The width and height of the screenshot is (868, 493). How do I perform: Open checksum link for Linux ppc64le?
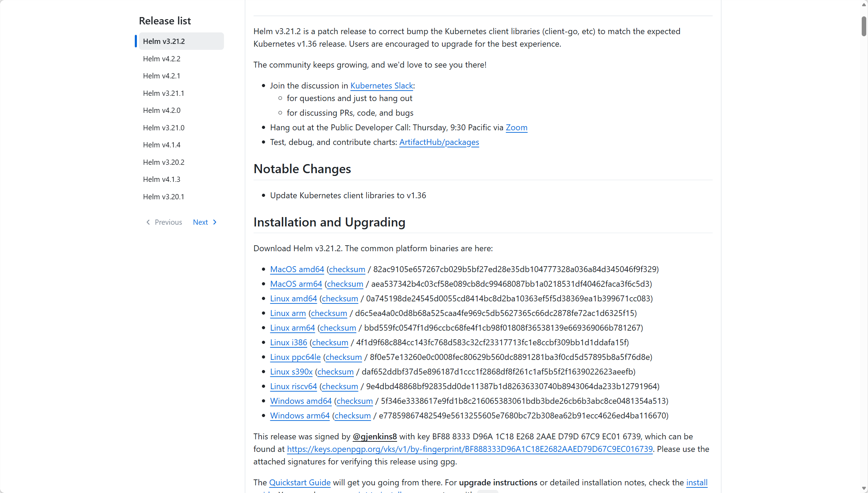coord(344,357)
